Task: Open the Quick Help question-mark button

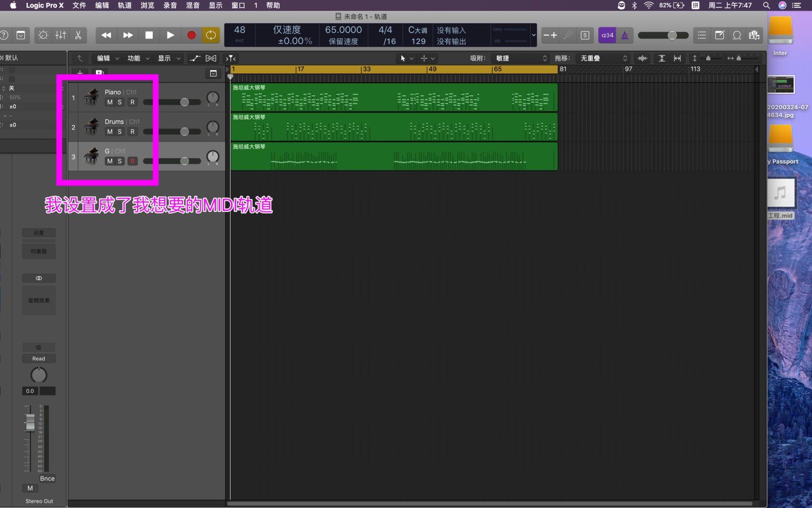Action: (4, 35)
